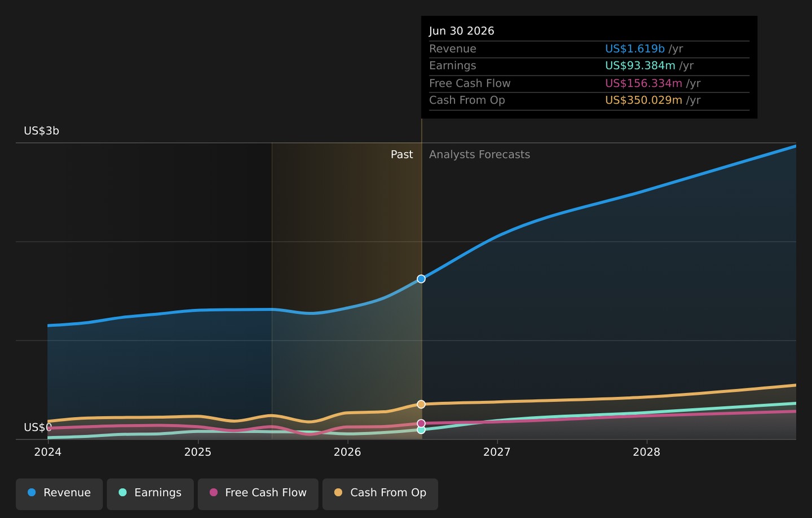Screen dimensions: 812x518
Task: Click the 2028 x-axis label
Action: click(647, 452)
